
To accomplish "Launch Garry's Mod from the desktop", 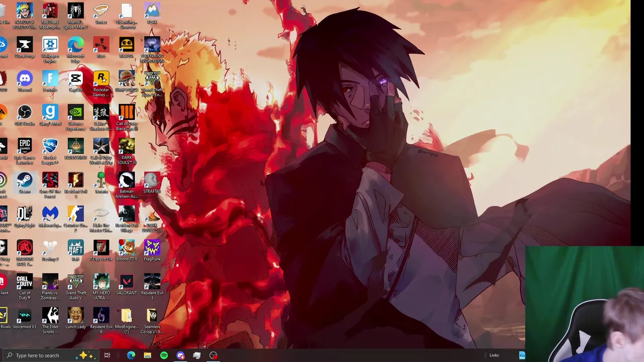I will click(x=50, y=115).
